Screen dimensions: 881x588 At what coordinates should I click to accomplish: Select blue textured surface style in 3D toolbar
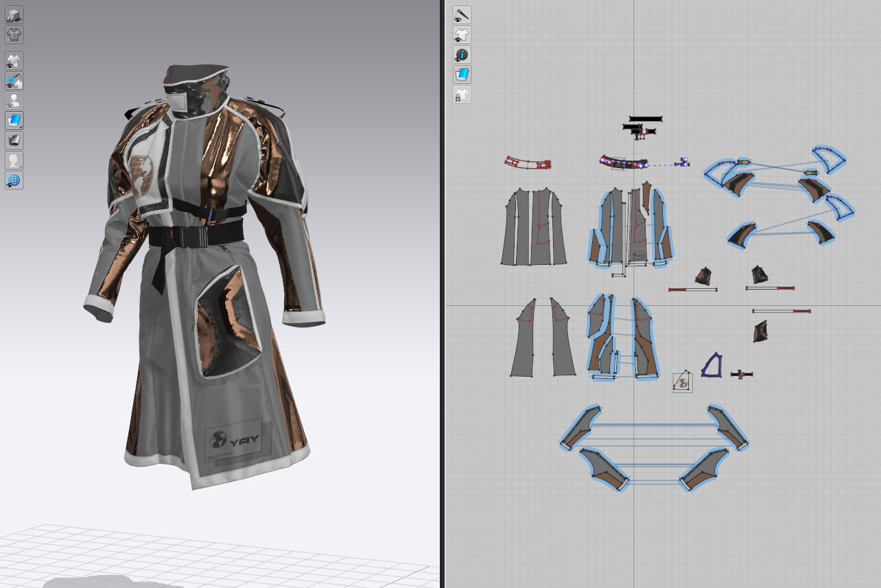coord(14,120)
